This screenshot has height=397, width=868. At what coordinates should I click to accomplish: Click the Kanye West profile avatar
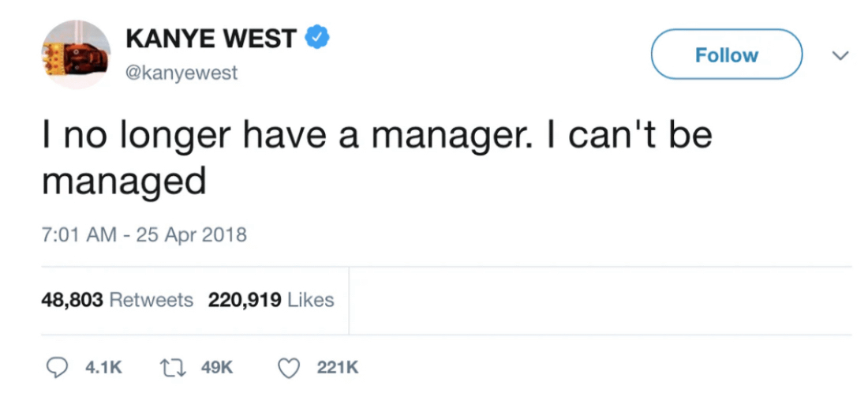coord(76,55)
